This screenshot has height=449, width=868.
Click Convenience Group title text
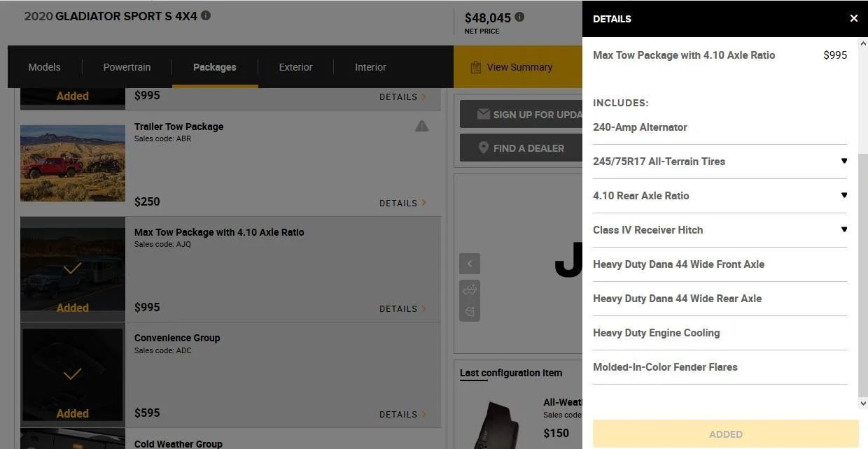(177, 338)
